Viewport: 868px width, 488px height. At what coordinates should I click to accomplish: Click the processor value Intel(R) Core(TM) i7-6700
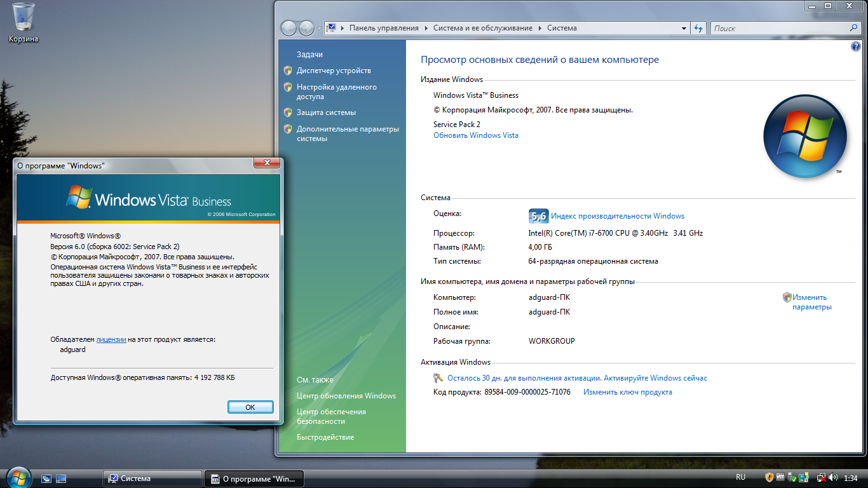coord(616,233)
